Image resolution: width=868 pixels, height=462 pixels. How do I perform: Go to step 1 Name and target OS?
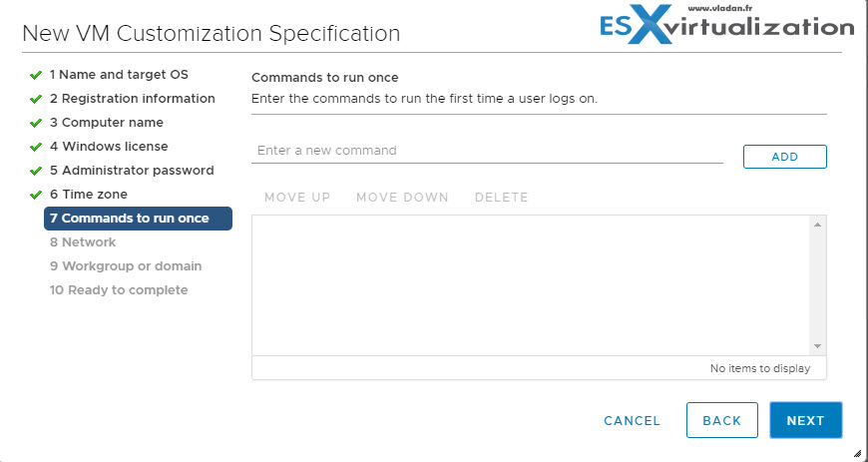[x=119, y=74]
